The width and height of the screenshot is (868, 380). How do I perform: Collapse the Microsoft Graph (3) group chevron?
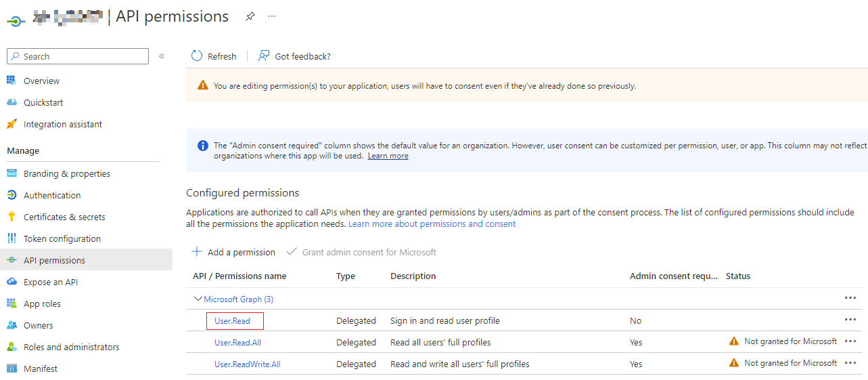pyautogui.click(x=198, y=299)
